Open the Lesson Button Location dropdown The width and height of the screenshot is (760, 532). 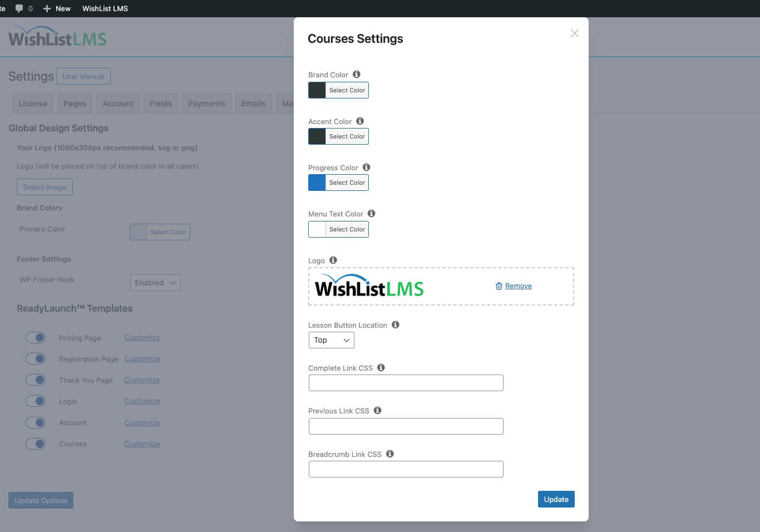coord(332,340)
